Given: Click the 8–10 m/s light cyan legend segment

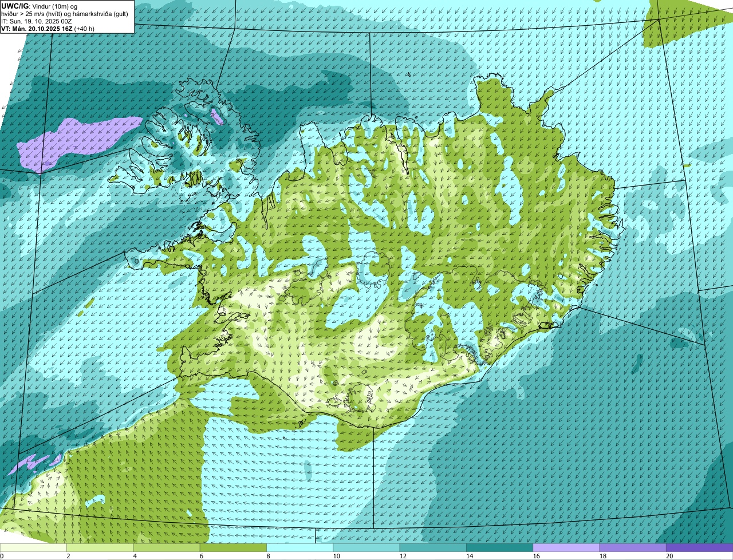Looking at the screenshot, I should [300, 547].
